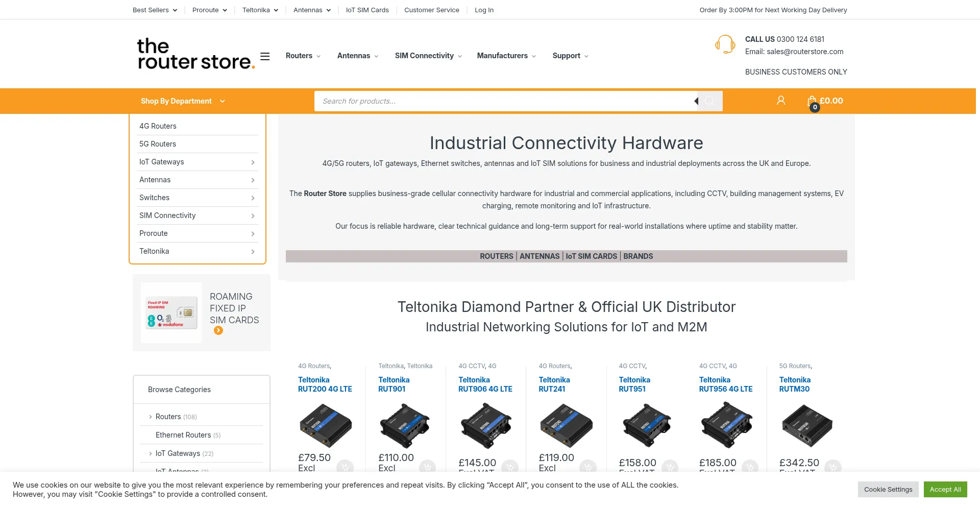Select Teltonika in the department list
The image size is (980, 507).
[154, 251]
